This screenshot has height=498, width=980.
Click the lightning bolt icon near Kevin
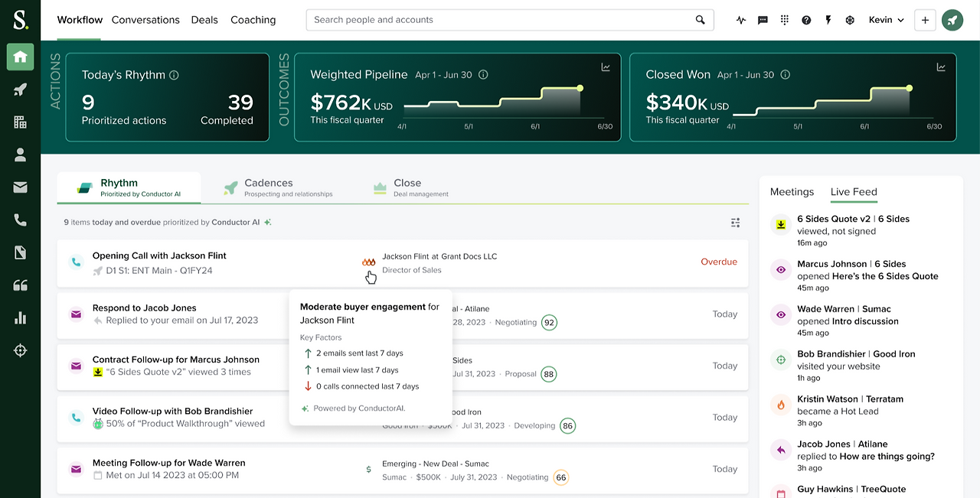pyautogui.click(x=828, y=20)
